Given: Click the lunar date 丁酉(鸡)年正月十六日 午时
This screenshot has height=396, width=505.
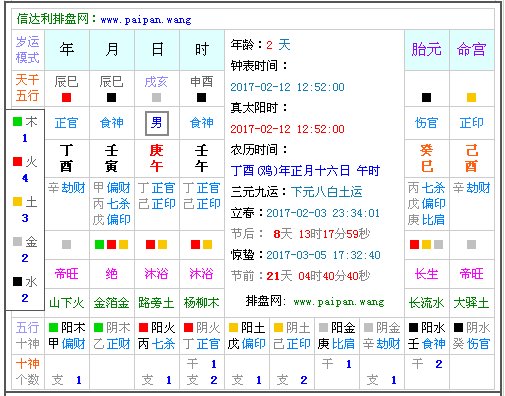Looking at the screenshot, I should (305, 171).
